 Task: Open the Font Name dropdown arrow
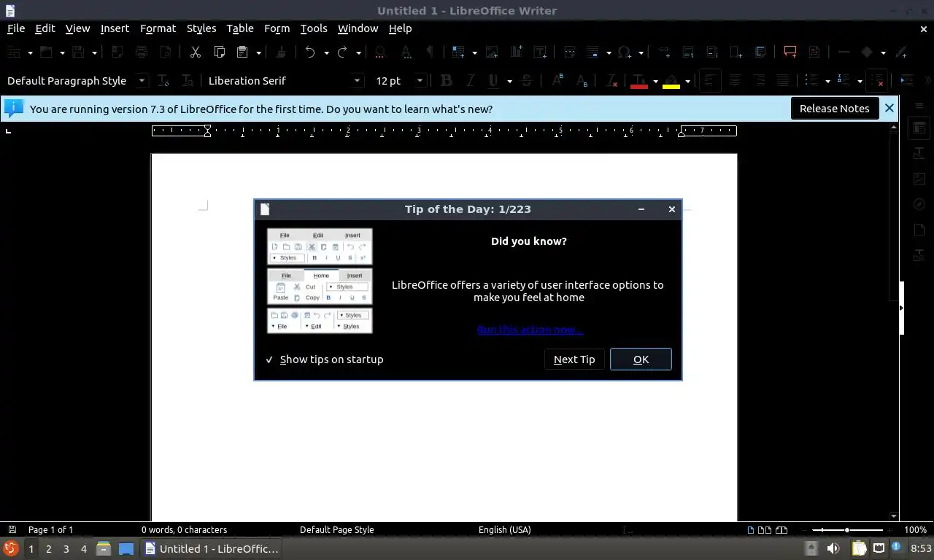[x=357, y=81]
